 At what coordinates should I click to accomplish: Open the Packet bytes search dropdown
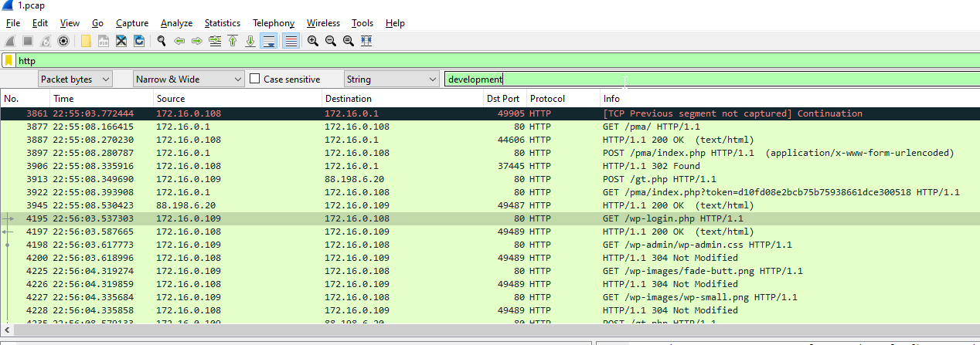tap(75, 79)
